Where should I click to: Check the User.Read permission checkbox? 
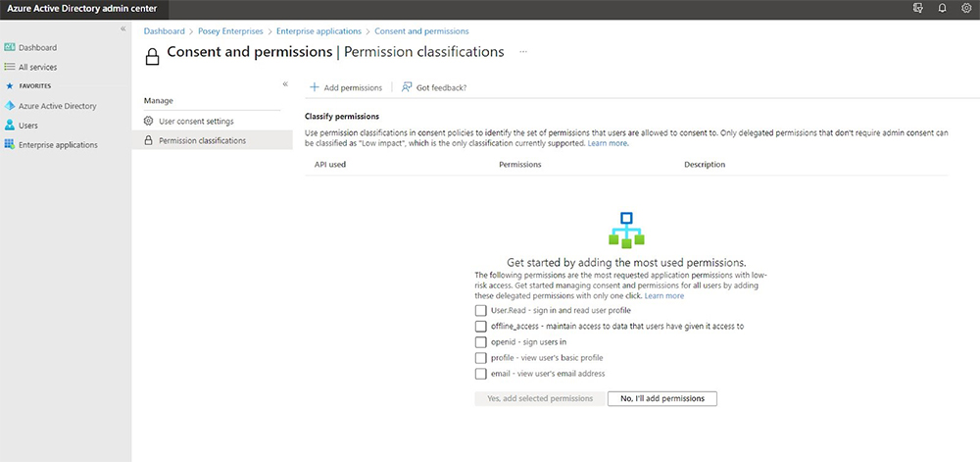click(x=480, y=310)
